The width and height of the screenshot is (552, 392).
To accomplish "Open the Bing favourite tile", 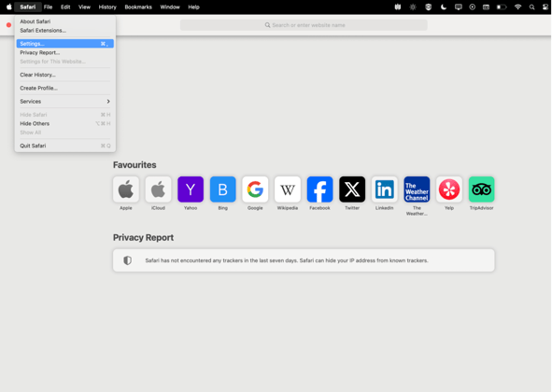I will coord(223,189).
